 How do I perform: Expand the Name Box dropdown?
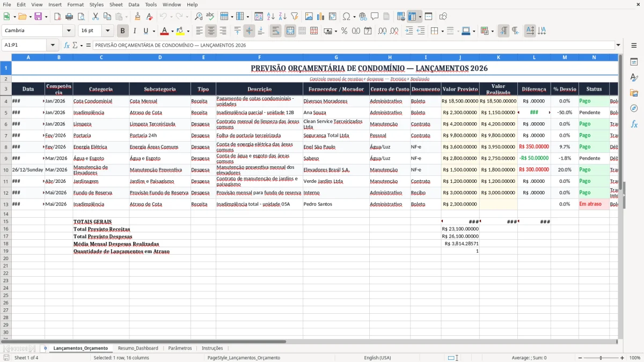tap(53, 45)
